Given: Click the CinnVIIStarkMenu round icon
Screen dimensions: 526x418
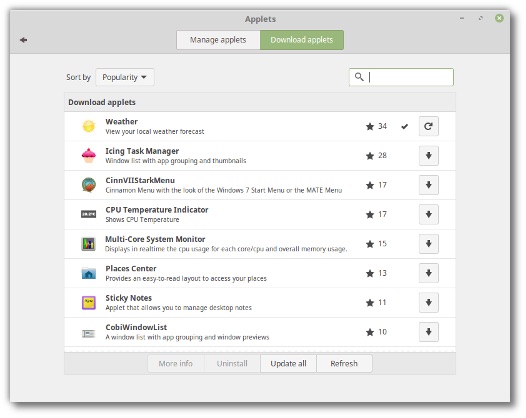Looking at the screenshot, I should coord(89,185).
